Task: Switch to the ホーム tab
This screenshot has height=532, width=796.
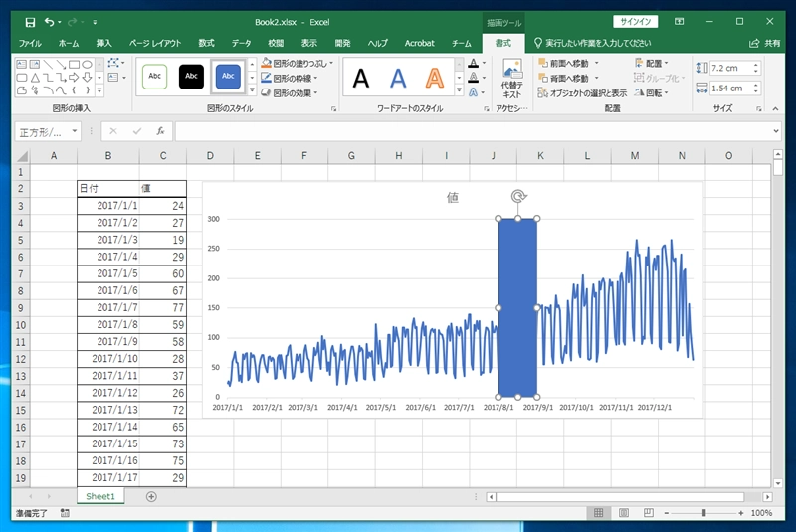Action: (x=69, y=43)
